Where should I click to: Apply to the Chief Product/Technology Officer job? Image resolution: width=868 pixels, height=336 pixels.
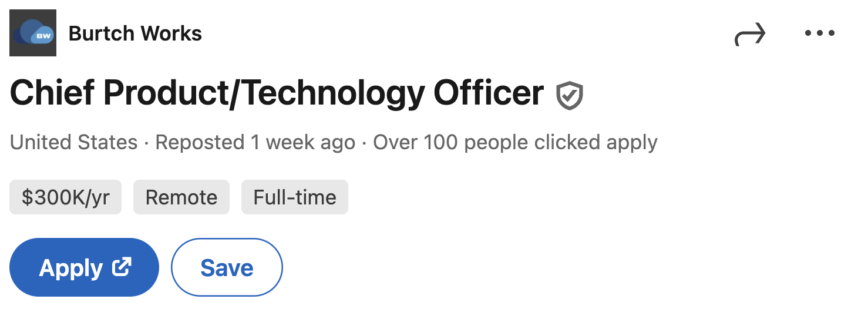pos(84,267)
